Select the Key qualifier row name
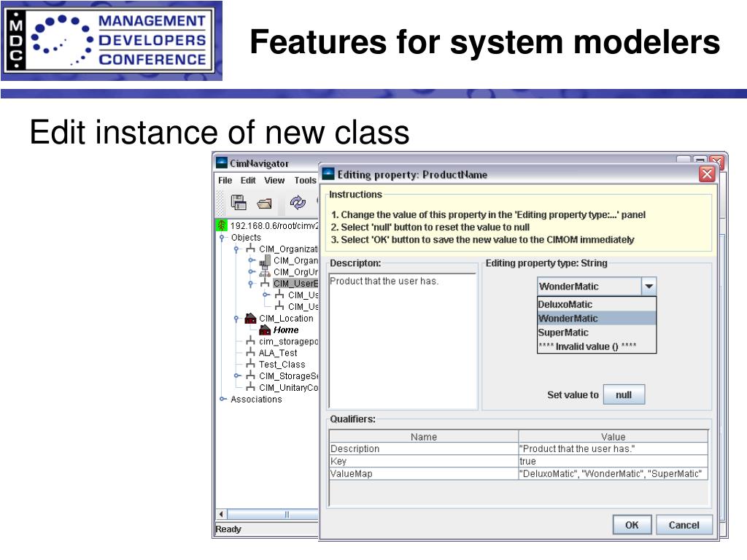 pos(424,461)
